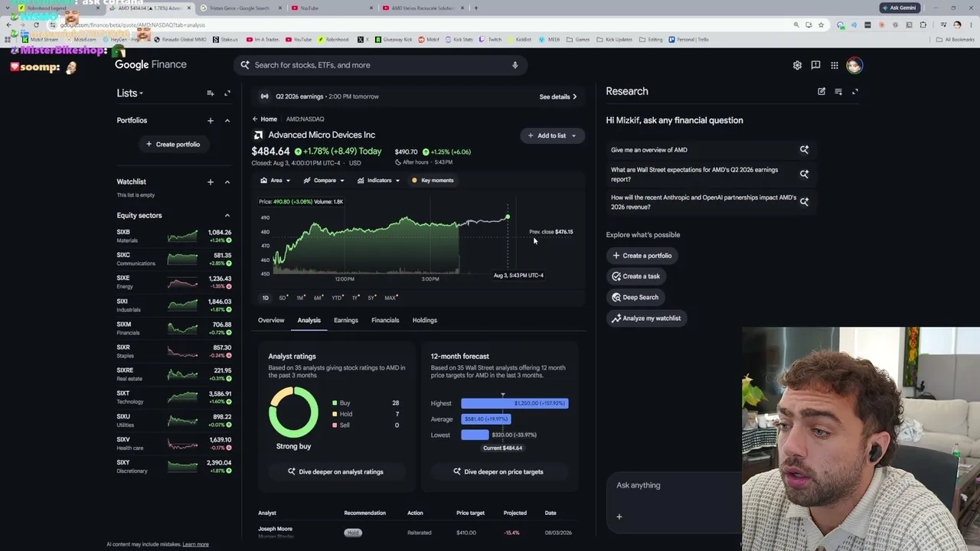Expand Q2 2026 earnings See details
This screenshot has height=551, width=980.
tap(558, 97)
